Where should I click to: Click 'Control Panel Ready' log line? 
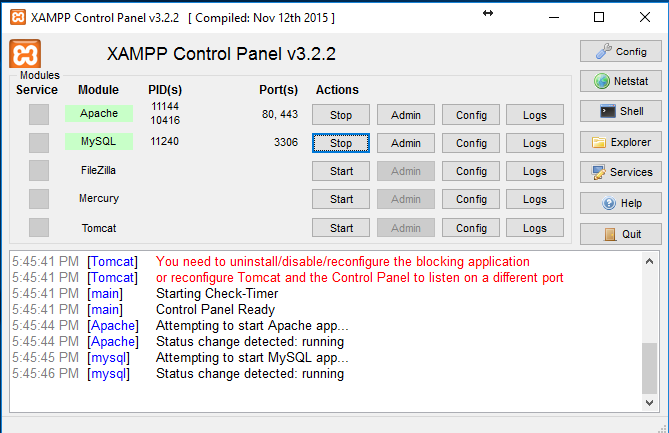[215, 309]
